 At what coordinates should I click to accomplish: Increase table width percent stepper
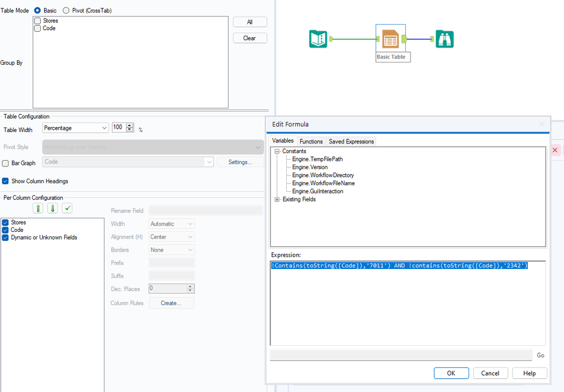(130, 125)
